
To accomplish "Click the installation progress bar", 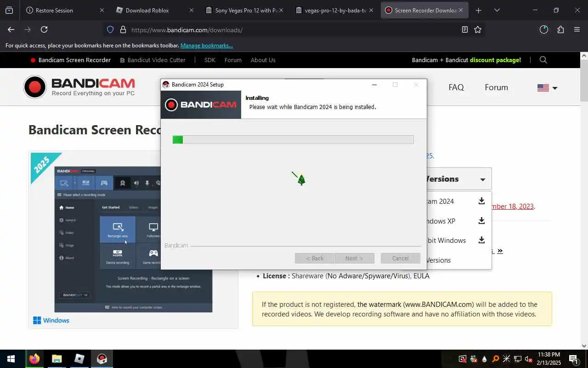I will click(293, 139).
